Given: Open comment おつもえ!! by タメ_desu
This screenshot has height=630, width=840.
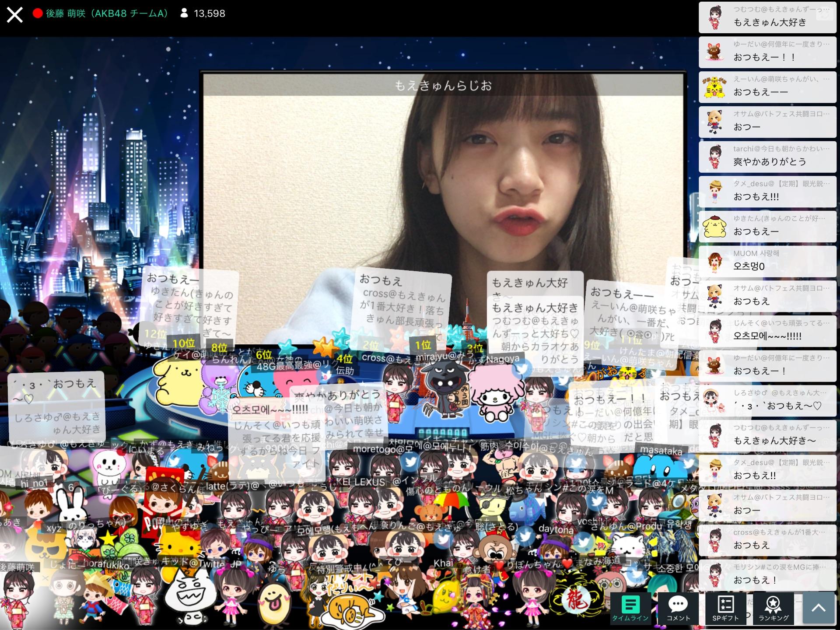Looking at the screenshot, I should 767,470.
